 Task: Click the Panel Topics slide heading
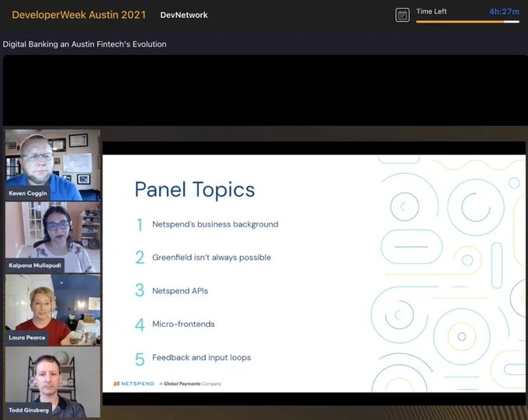point(195,189)
